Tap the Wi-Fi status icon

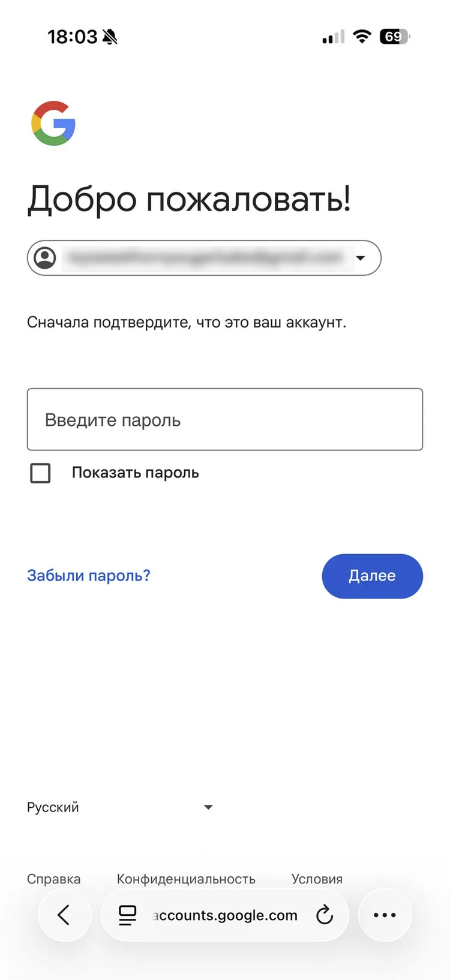click(x=362, y=37)
